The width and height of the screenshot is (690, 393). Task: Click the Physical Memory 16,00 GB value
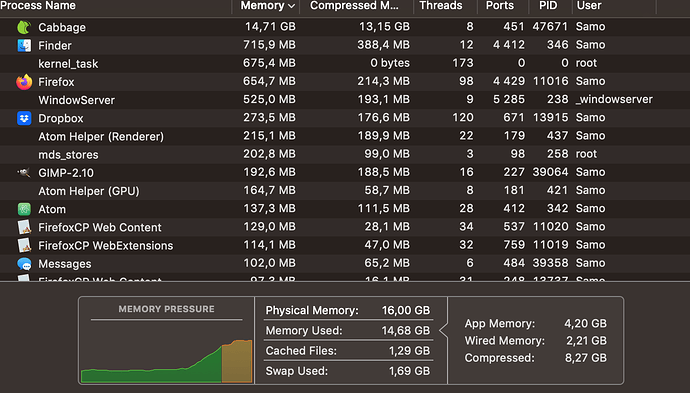tap(406, 310)
